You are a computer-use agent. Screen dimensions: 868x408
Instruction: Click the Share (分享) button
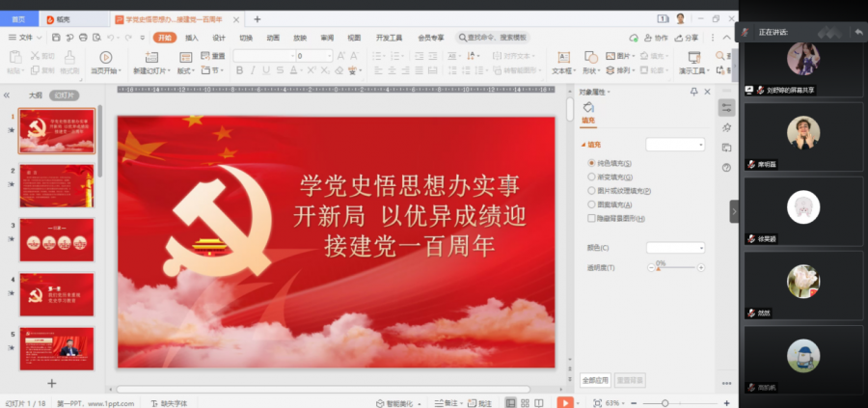click(687, 38)
